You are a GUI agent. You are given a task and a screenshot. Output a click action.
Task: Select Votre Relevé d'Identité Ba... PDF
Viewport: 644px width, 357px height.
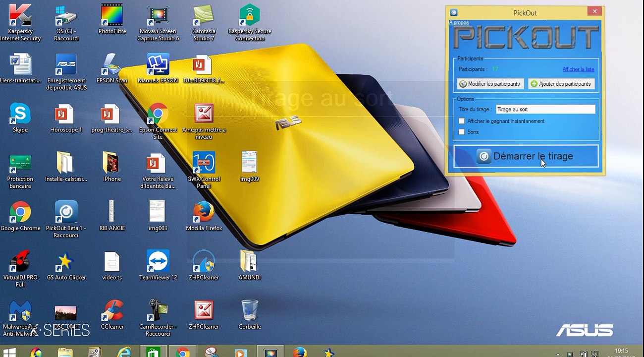click(x=158, y=171)
